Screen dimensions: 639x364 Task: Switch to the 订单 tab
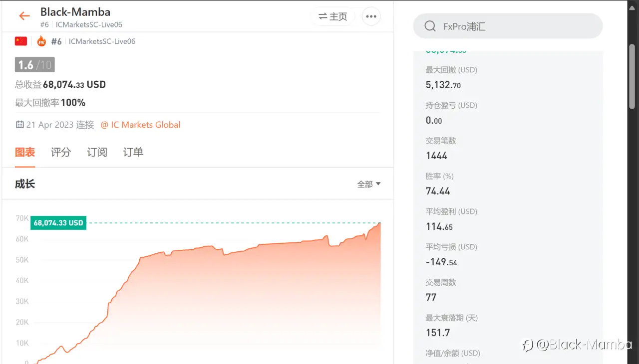[133, 152]
